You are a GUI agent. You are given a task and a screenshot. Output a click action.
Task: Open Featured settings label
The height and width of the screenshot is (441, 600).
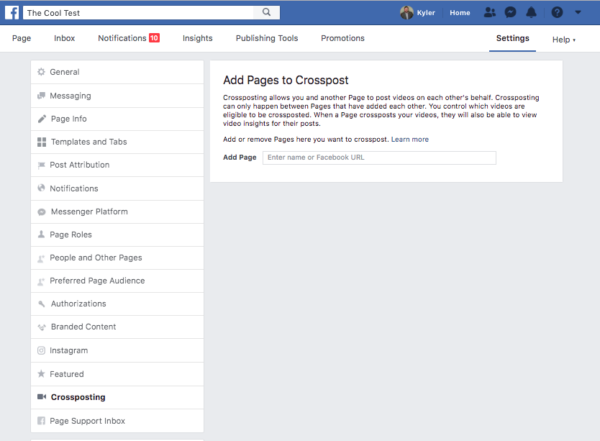[67, 374]
